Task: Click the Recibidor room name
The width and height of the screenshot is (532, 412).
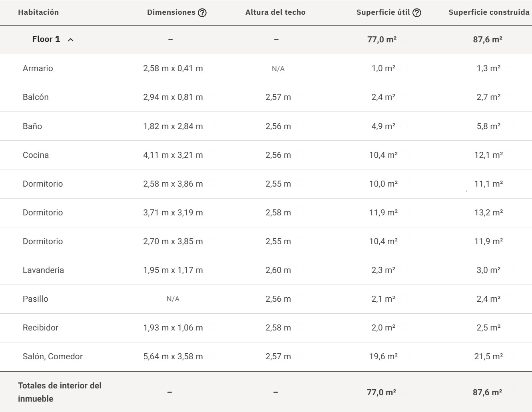Action: coord(40,328)
